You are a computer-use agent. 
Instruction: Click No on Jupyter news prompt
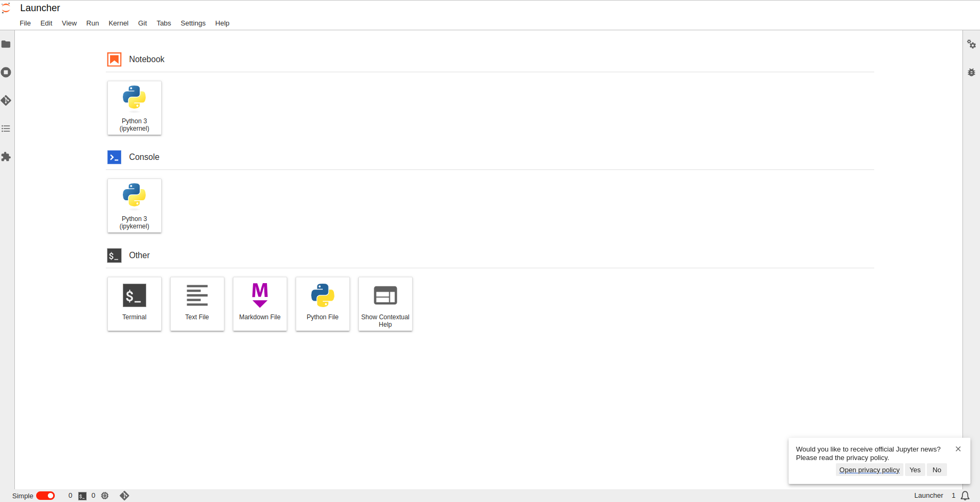[937, 470]
